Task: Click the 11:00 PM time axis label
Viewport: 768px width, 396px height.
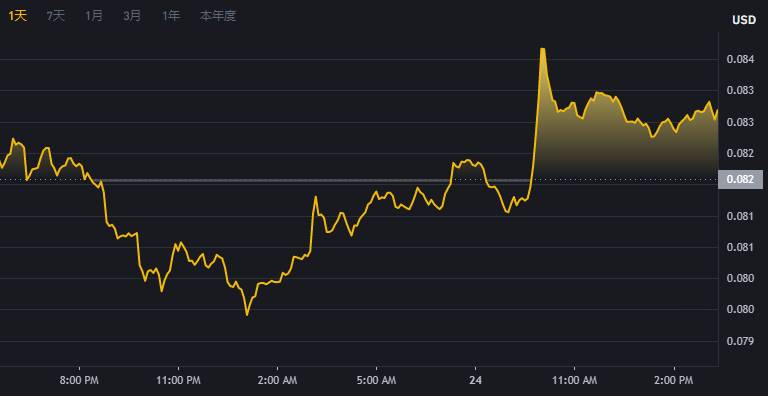Action: [178, 380]
